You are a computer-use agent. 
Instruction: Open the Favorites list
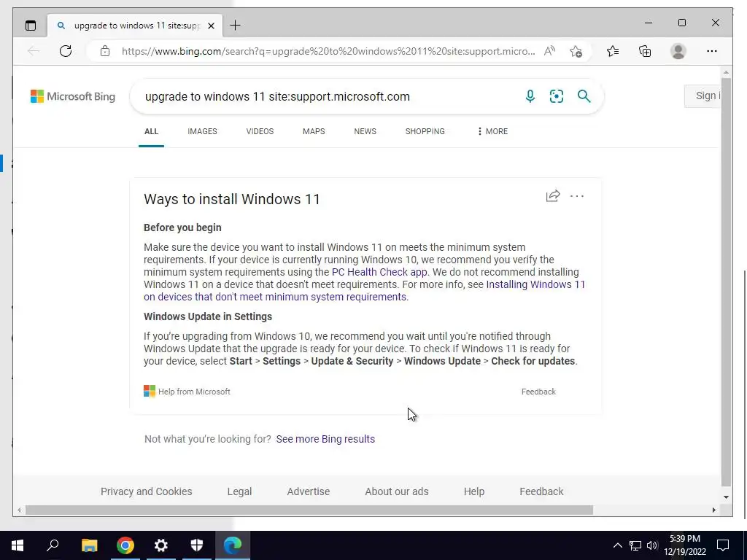tap(613, 51)
